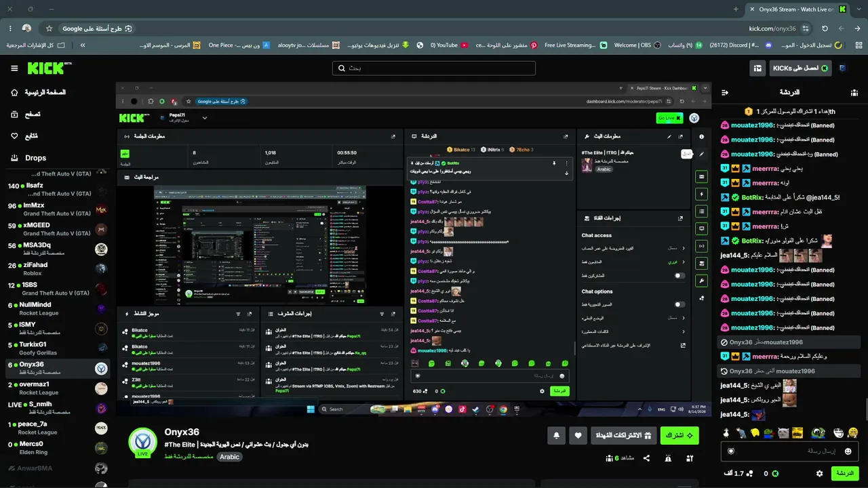Open the 'Free Live Streaming...' bookmark

576,45
